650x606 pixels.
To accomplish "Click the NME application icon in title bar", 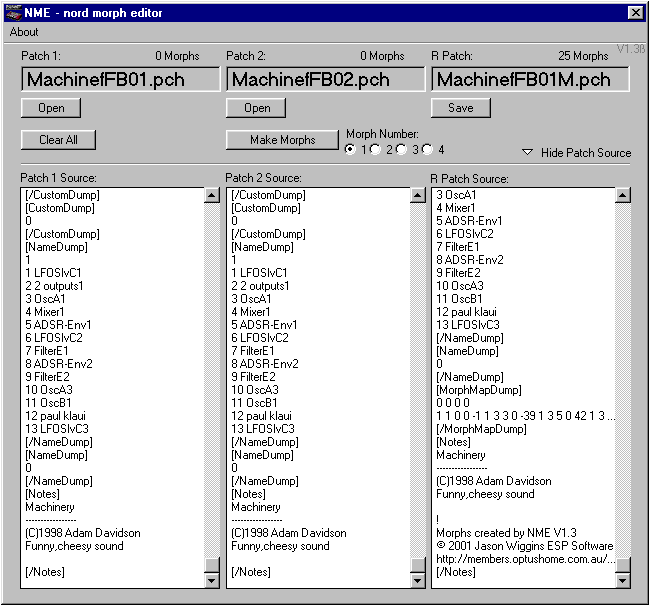I will (x=12, y=12).
